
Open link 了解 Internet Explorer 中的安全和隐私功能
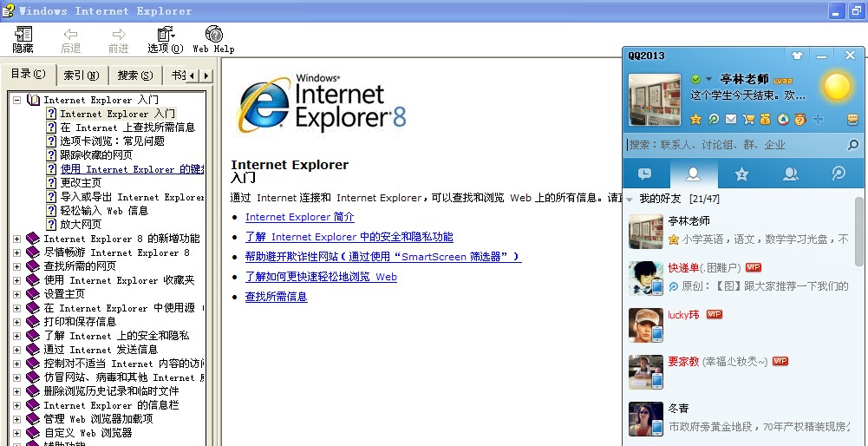click(349, 237)
